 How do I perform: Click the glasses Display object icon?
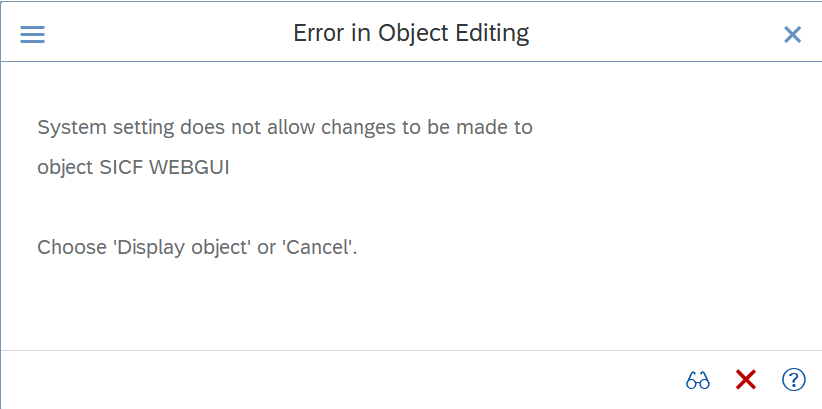click(698, 380)
